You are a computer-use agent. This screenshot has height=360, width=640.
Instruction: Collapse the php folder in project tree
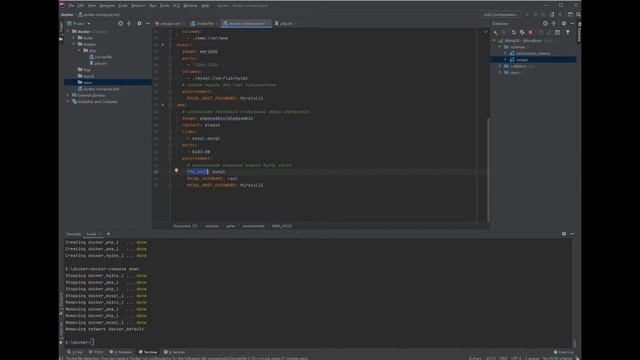pos(79,50)
